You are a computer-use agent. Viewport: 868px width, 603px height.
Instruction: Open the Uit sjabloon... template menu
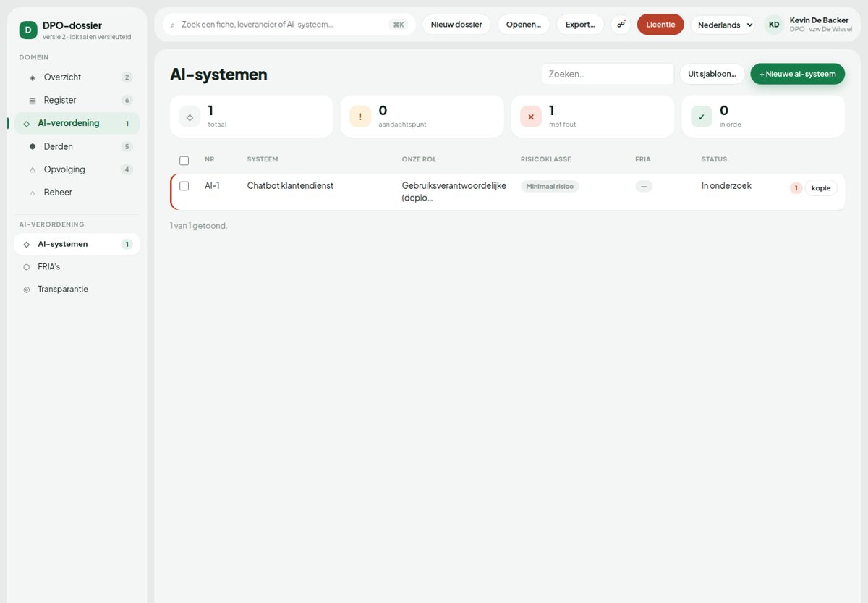(712, 74)
